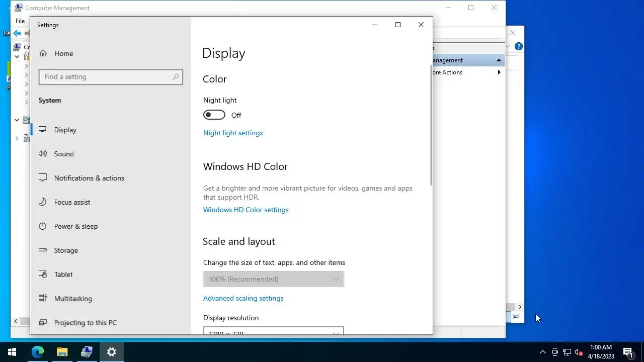
Task: Click the Find a setting search box
Action: tap(111, 77)
